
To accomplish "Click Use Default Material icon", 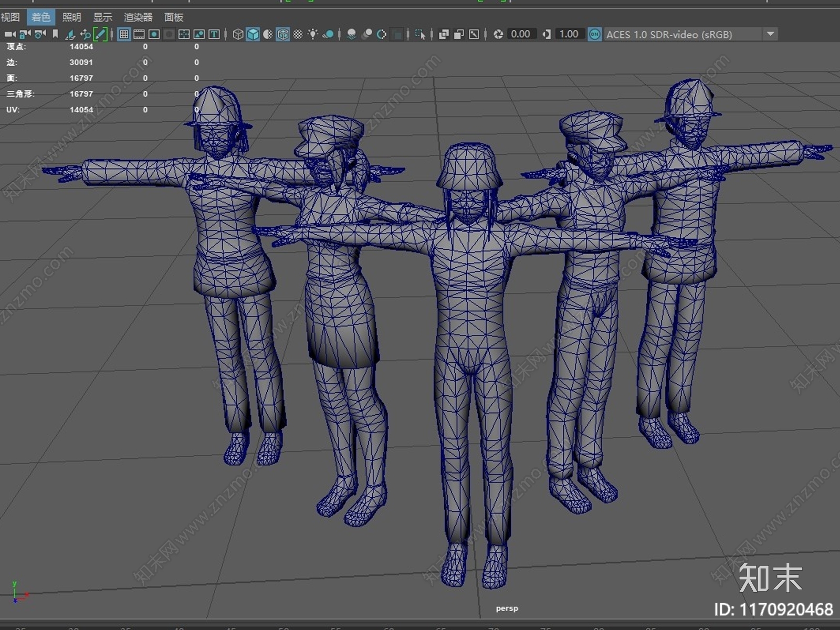I will point(268,34).
